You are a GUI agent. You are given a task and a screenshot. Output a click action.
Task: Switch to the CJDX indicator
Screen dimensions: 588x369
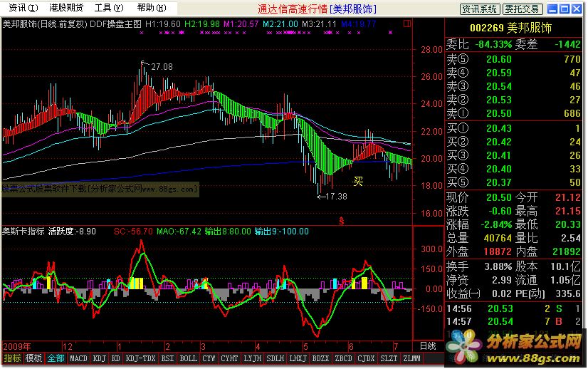[366, 358]
